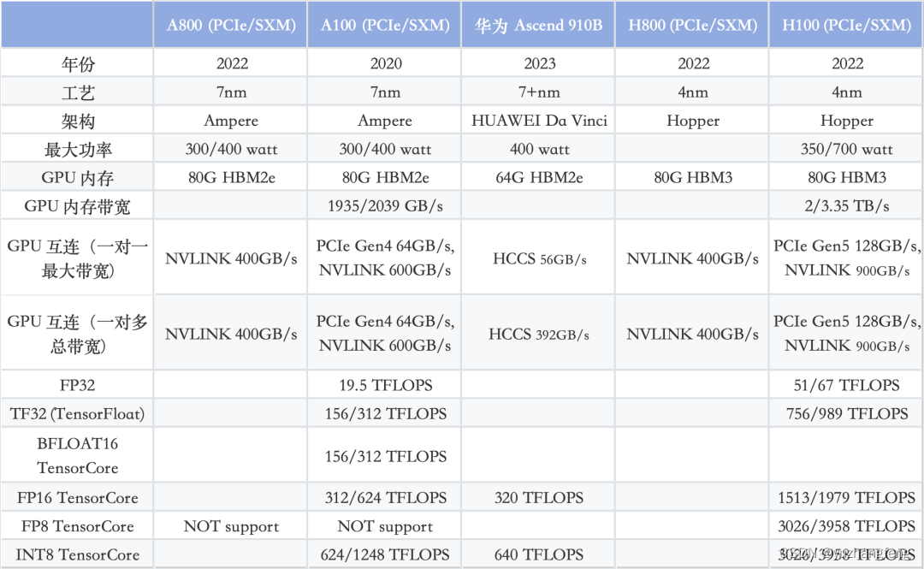924x569 pixels.
Task: Select the FP8 TensorCore row label
Action: (77, 526)
